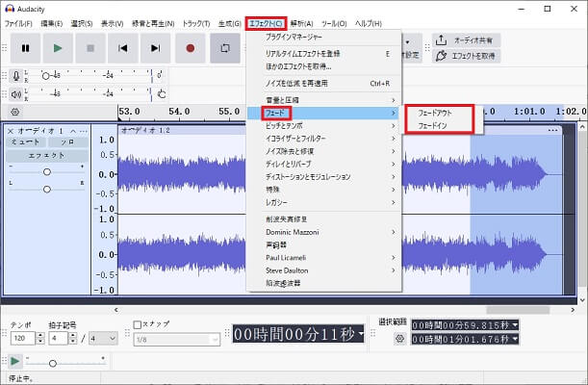
Task: Open the ファイル menu
Action: pyautogui.click(x=18, y=24)
